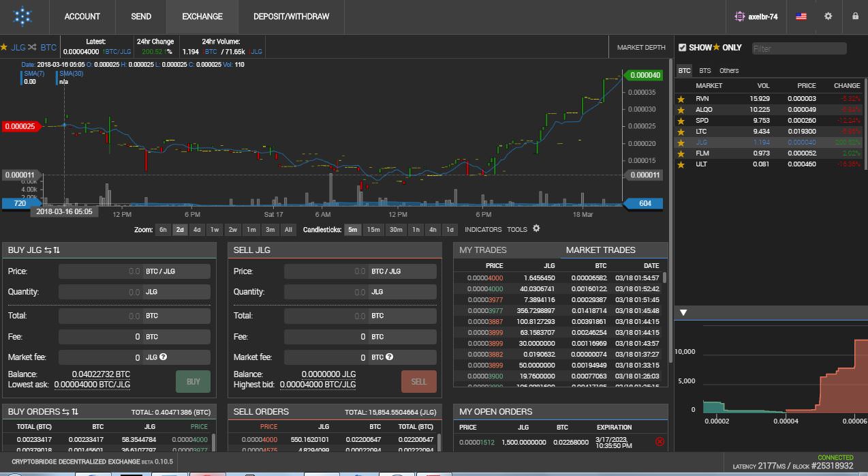
Task: Flip the JLG/BTC pair using the shuffle icon
Action: (32, 48)
